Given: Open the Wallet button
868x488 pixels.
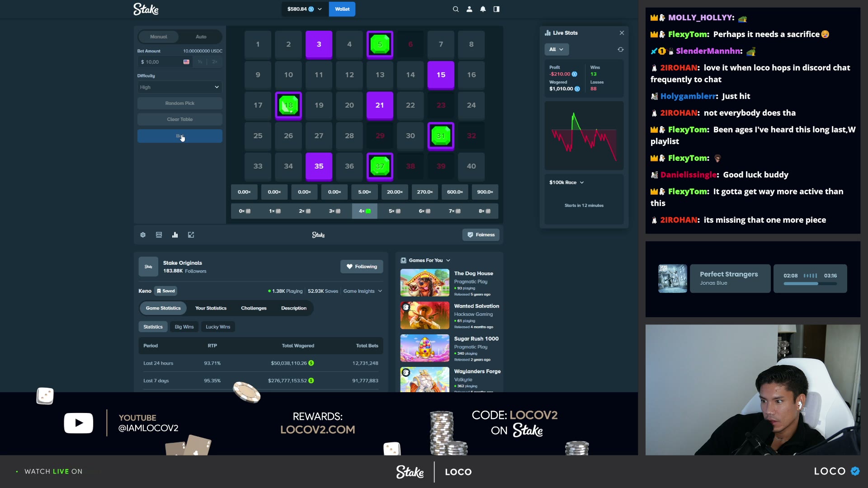Looking at the screenshot, I should click(342, 9).
